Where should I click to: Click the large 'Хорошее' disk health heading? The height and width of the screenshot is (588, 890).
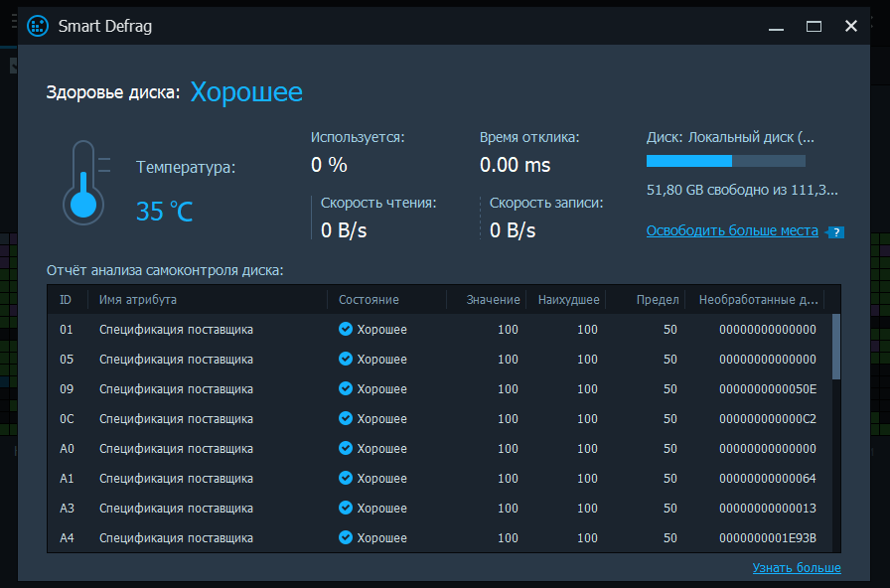[x=246, y=91]
